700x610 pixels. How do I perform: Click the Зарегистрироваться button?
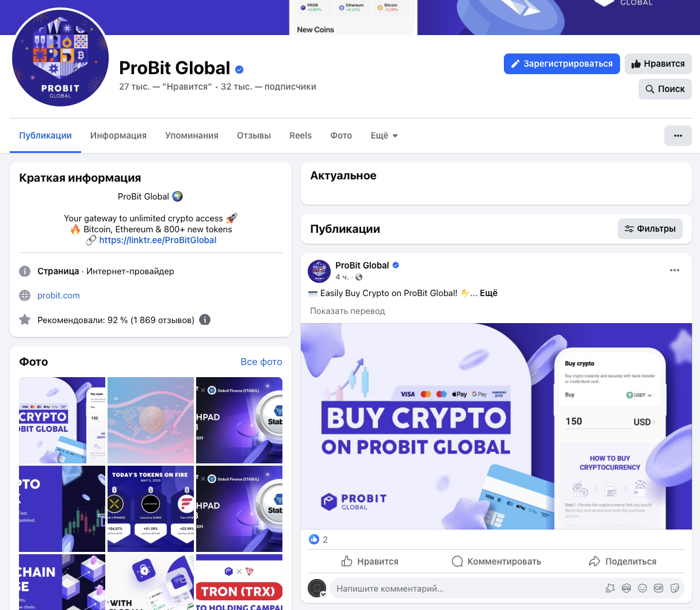[x=562, y=64]
